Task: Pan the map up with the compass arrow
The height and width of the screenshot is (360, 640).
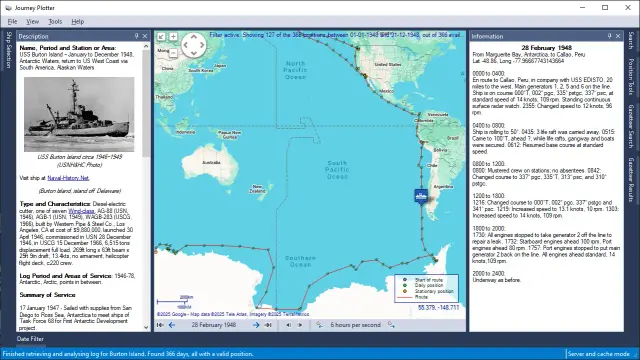Action: pos(194,37)
